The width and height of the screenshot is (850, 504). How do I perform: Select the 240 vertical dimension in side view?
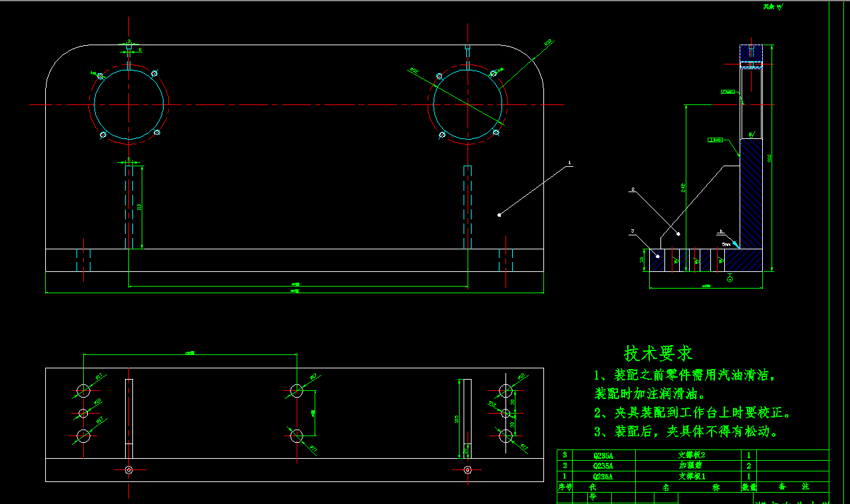tap(682, 188)
